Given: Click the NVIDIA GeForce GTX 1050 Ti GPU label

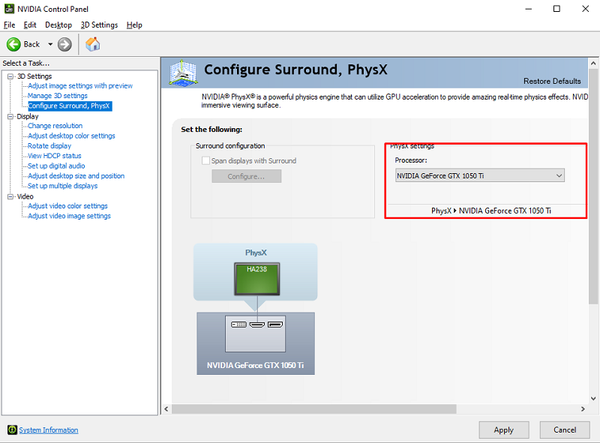Looking at the screenshot, I should [255, 365].
